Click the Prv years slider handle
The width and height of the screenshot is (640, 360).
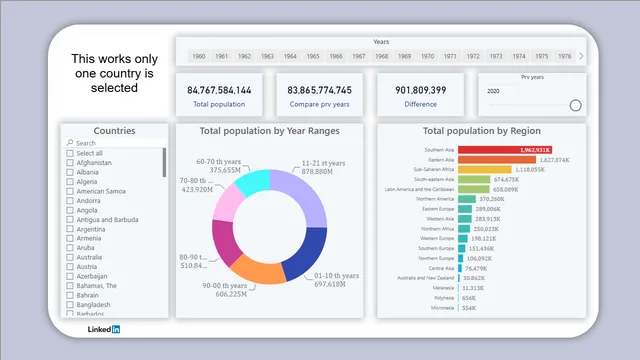(x=575, y=105)
